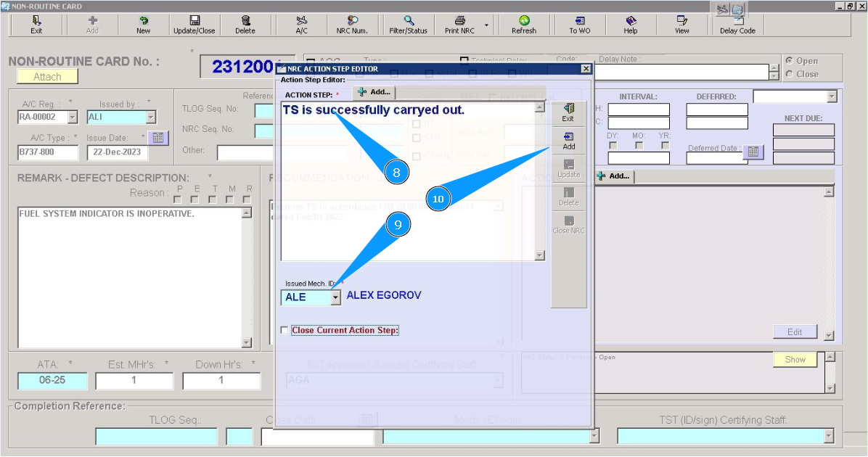
Task: Open Print NRC dropdown arrow
Action: point(486,25)
